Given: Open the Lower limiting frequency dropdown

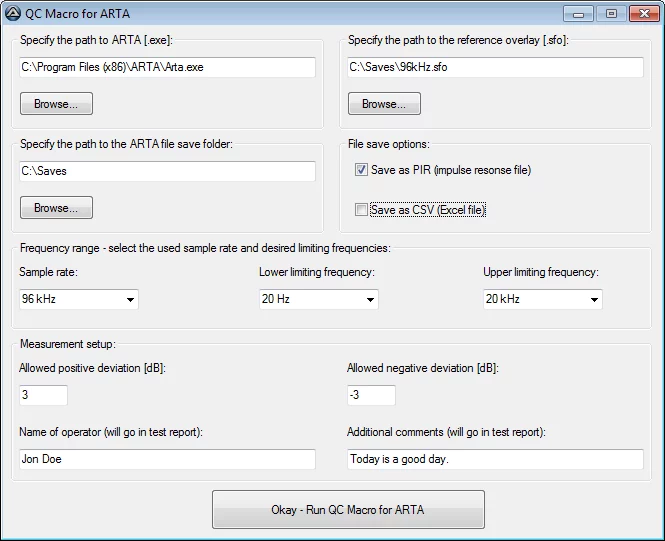Looking at the screenshot, I should (319, 299).
